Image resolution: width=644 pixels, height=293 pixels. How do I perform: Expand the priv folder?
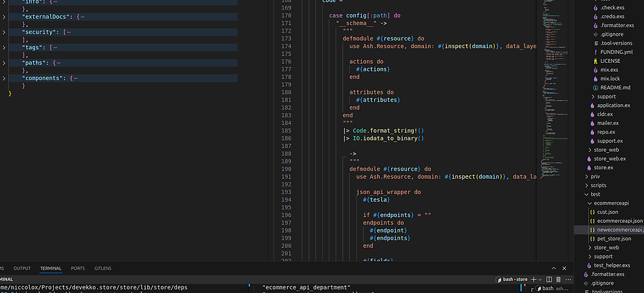pos(595,176)
